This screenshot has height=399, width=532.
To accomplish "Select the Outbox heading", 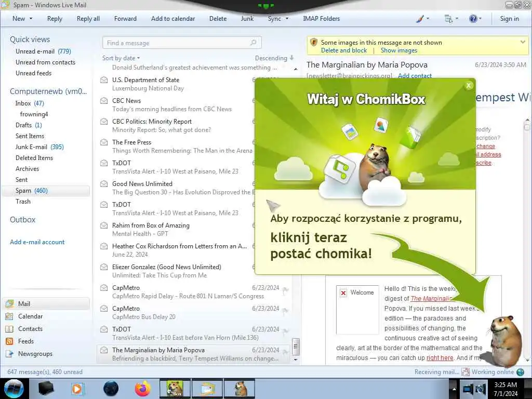I will coord(22,220).
